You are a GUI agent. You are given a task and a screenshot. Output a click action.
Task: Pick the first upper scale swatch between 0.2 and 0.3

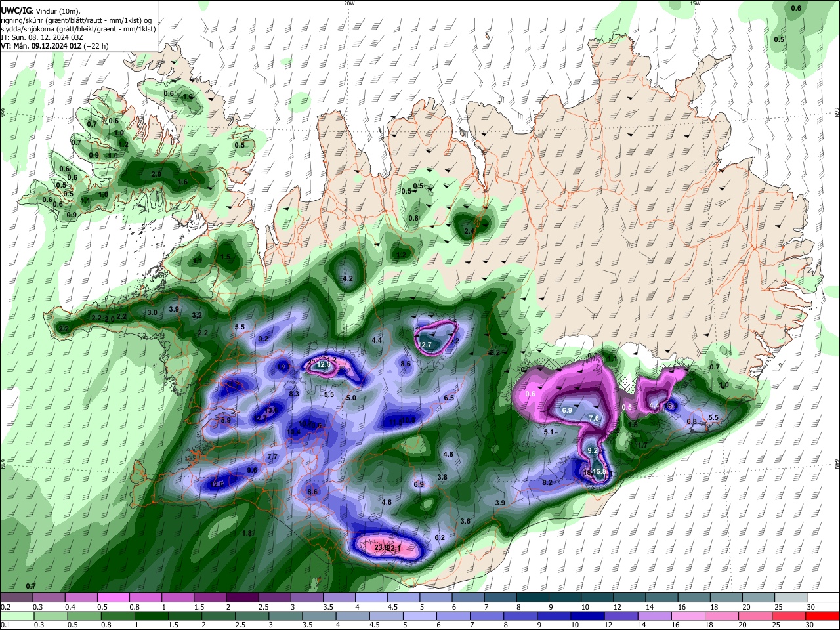tap(16, 598)
